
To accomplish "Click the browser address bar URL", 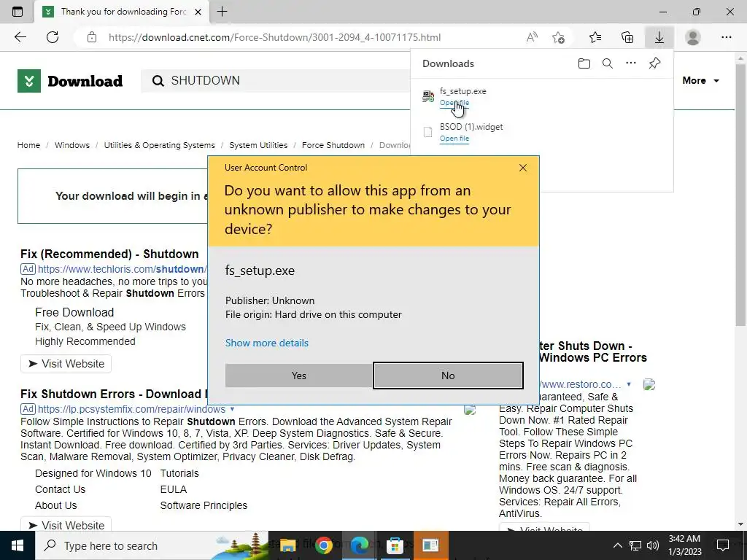I will pos(274,37).
